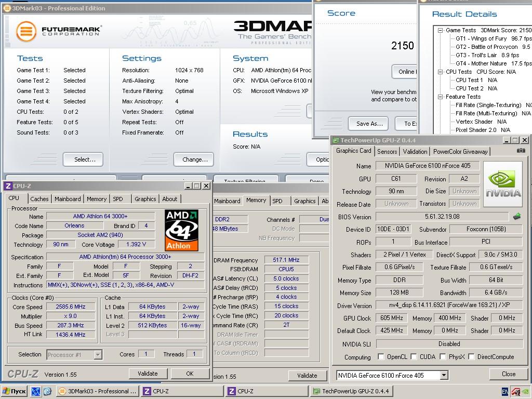Click Validate in the front CPU-Z window

pyautogui.click(x=148, y=374)
